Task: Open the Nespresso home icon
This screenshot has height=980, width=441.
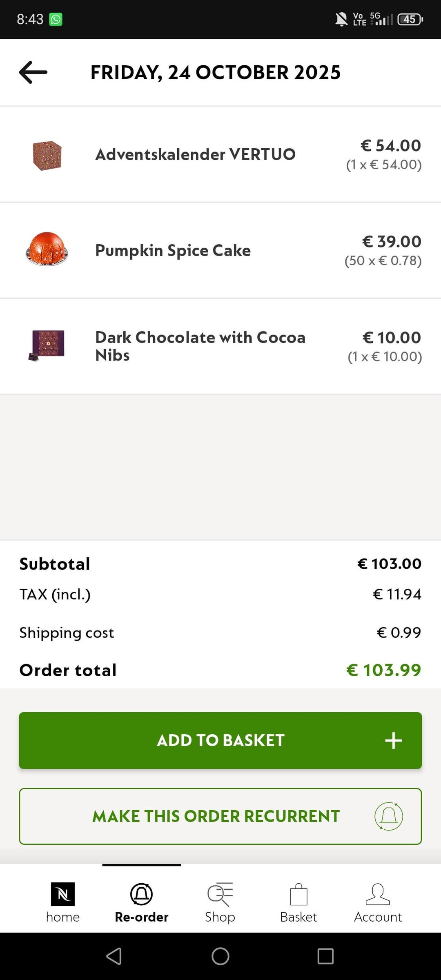Action: 62,894
